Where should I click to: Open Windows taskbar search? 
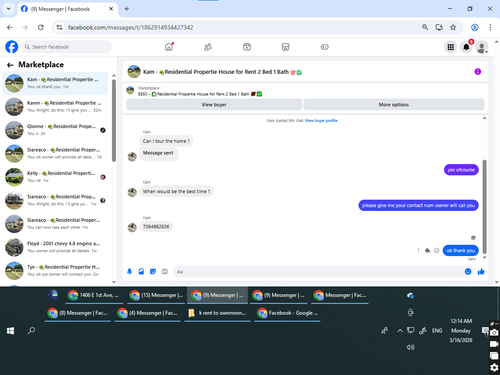(31, 331)
